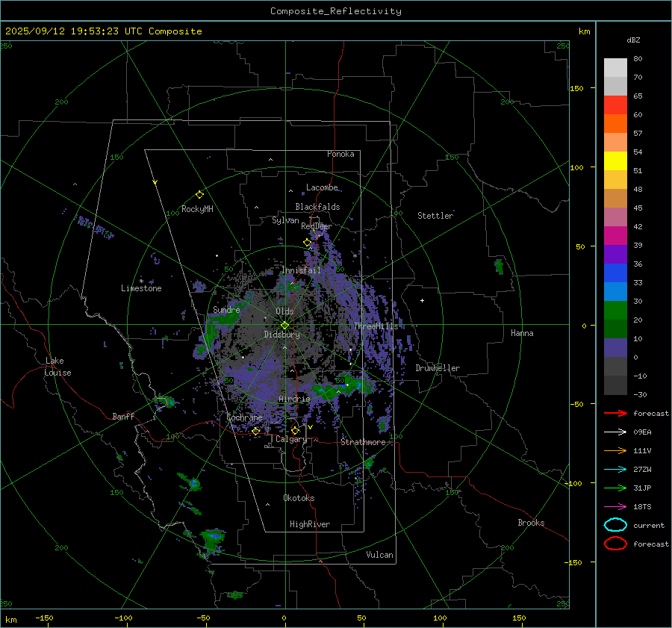Click the ThreeHills label
Image resolution: width=672 pixels, height=628 pixels.
[376, 326]
